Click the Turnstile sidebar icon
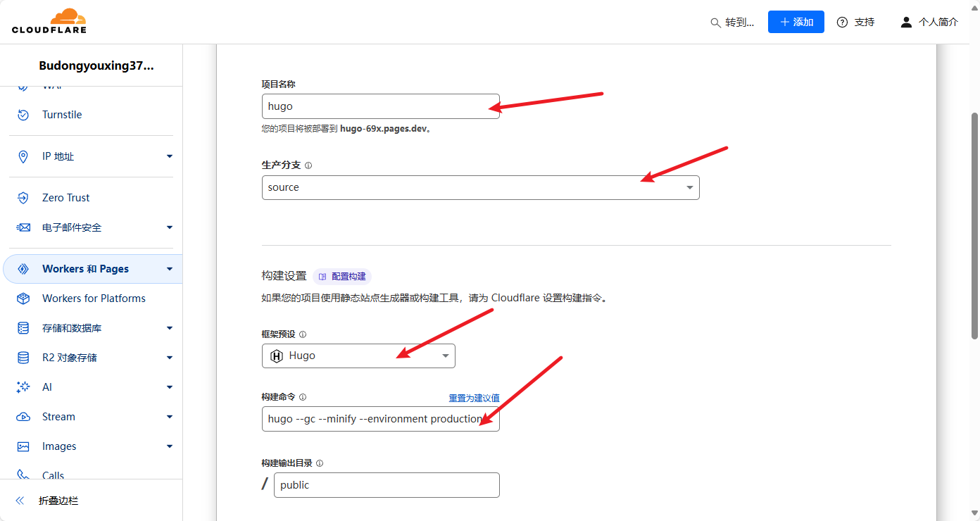Viewport: 980px width, 521px height. pos(23,115)
